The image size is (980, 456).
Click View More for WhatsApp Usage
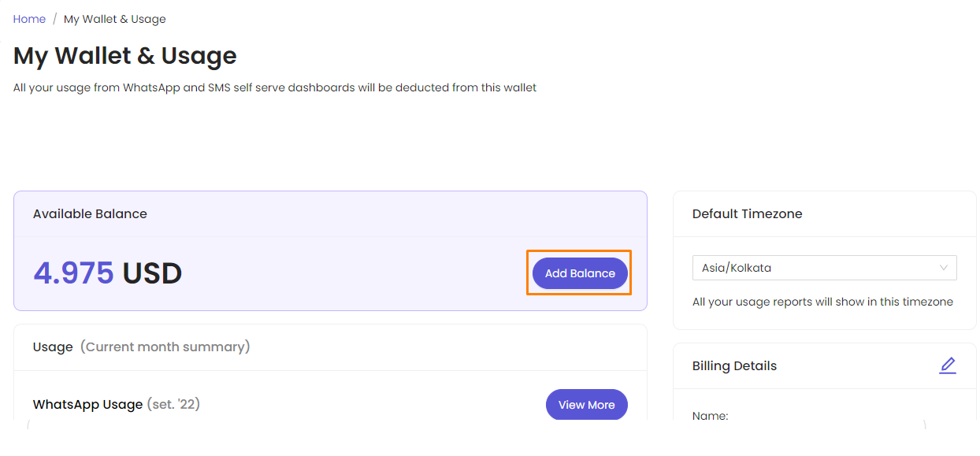[x=586, y=405]
